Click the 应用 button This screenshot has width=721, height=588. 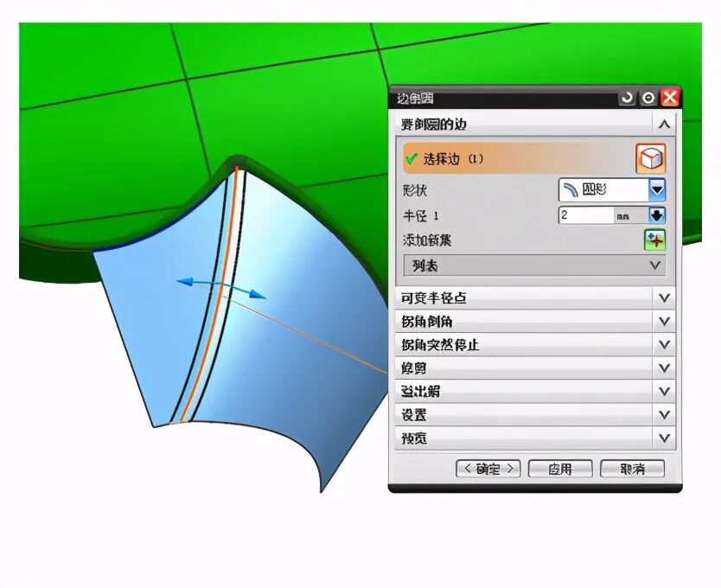pos(559,468)
